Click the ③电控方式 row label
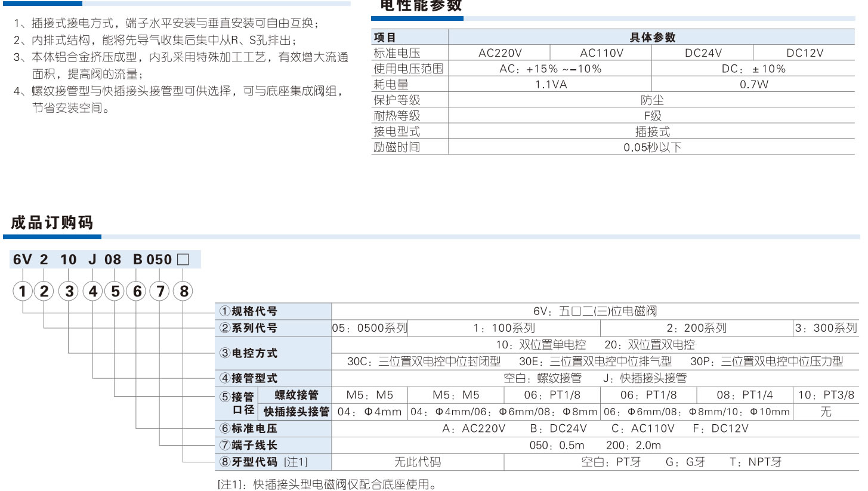Screen dimensions: 868x491 click(x=249, y=353)
